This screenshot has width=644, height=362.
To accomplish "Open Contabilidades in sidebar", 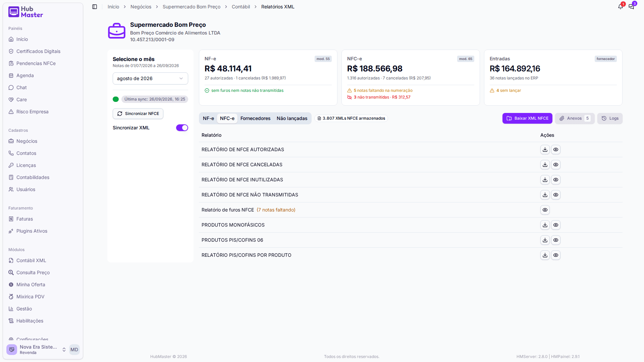I will [x=43, y=177].
